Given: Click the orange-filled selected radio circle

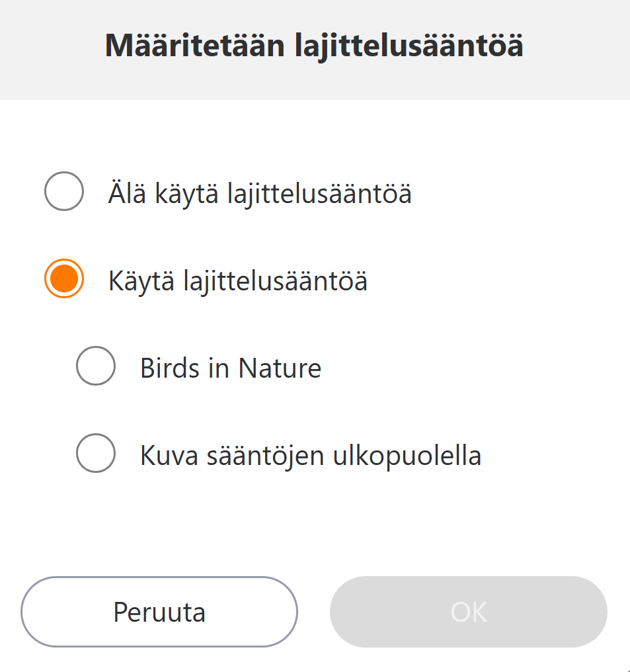Looking at the screenshot, I should click(63, 278).
